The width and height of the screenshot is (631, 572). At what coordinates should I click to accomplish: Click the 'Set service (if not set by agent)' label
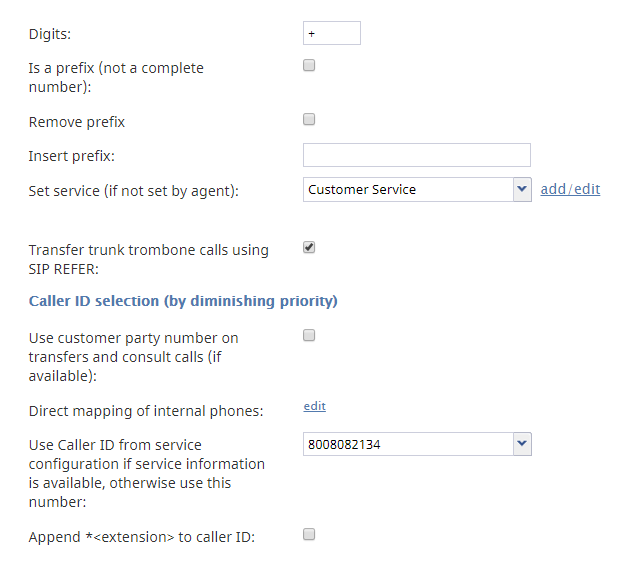134,191
